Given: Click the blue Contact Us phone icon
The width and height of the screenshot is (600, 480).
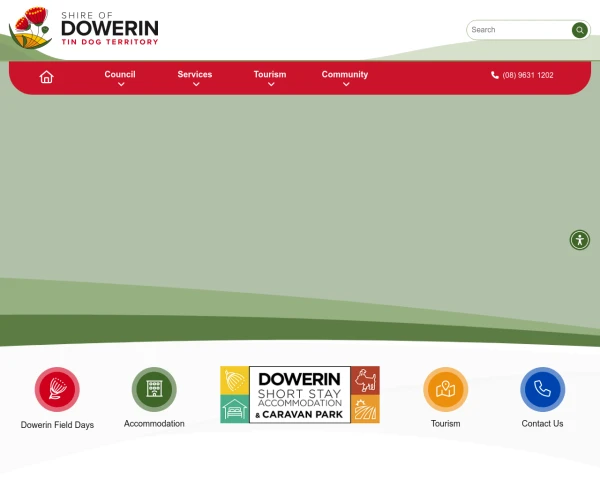Looking at the screenshot, I should click(x=542, y=389).
